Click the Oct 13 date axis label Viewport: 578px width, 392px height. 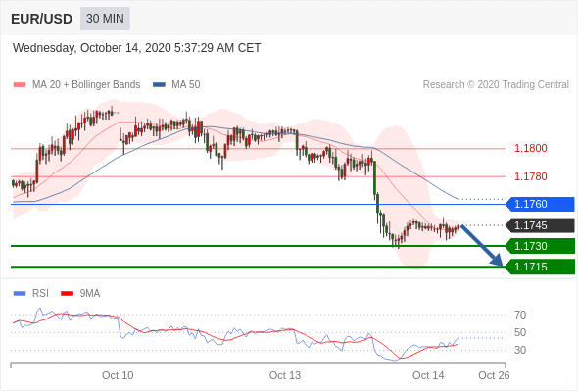(284, 375)
